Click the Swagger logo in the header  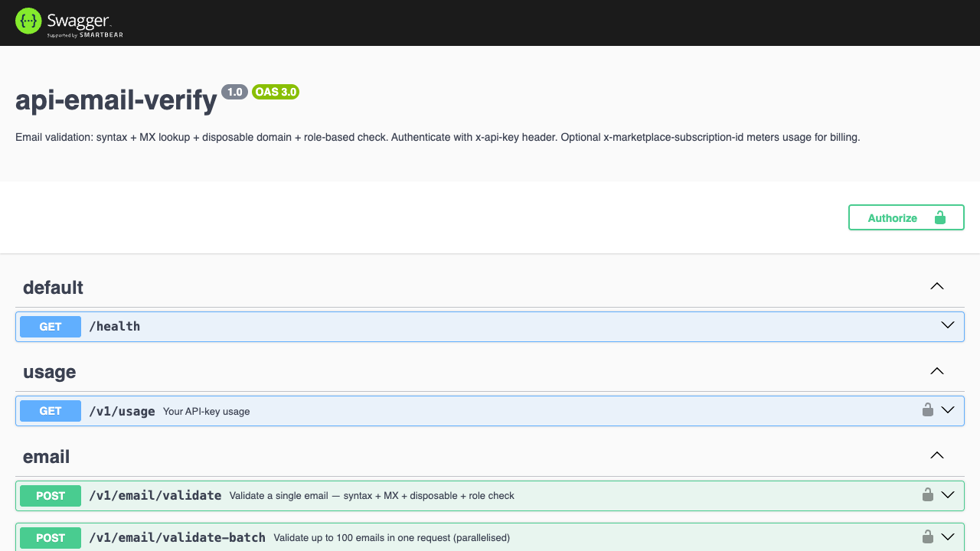[x=69, y=23]
